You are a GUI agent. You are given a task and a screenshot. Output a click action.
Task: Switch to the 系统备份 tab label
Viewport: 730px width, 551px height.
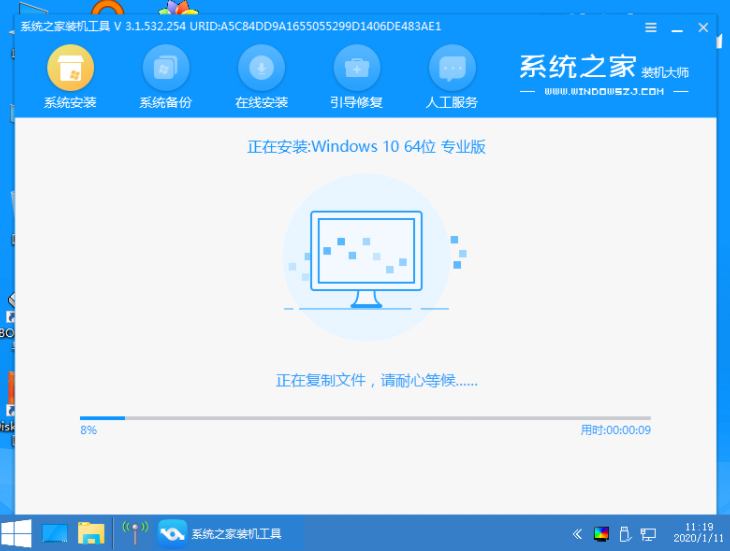(166, 102)
